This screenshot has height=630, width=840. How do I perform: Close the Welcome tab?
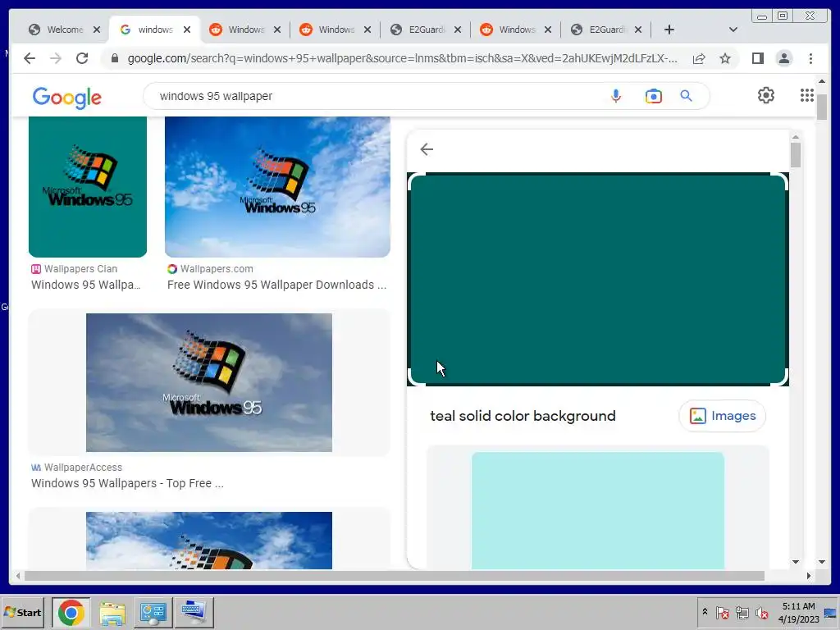pyautogui.click(x=97, y=30)
